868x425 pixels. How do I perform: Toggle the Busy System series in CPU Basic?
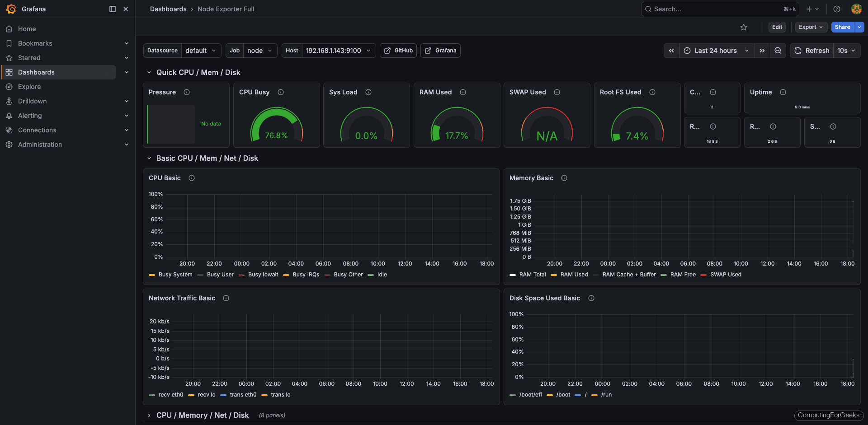(x=175, y=275)
